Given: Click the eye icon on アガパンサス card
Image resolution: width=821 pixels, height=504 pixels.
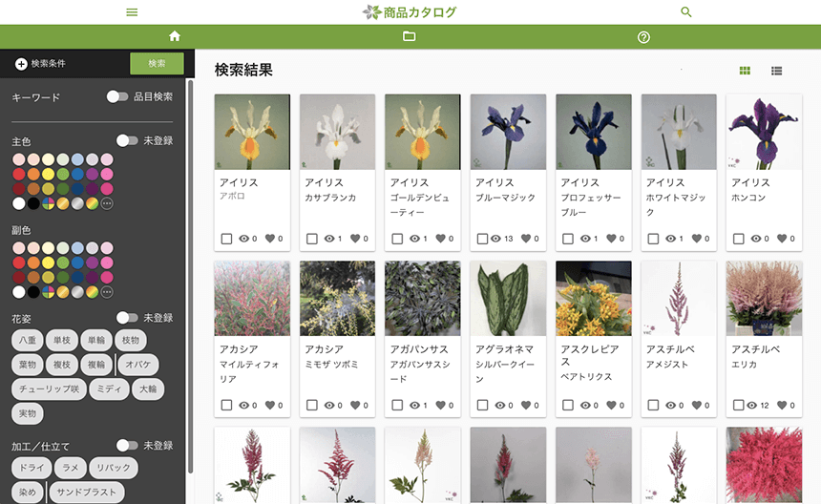Looking at the screenshot, I should click(414, 405).
